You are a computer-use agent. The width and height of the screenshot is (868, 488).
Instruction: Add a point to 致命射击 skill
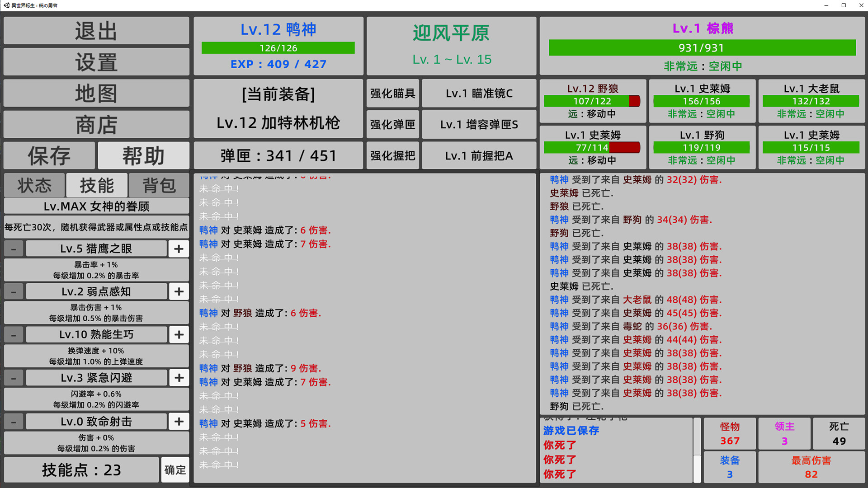click(x=179, y=422)
